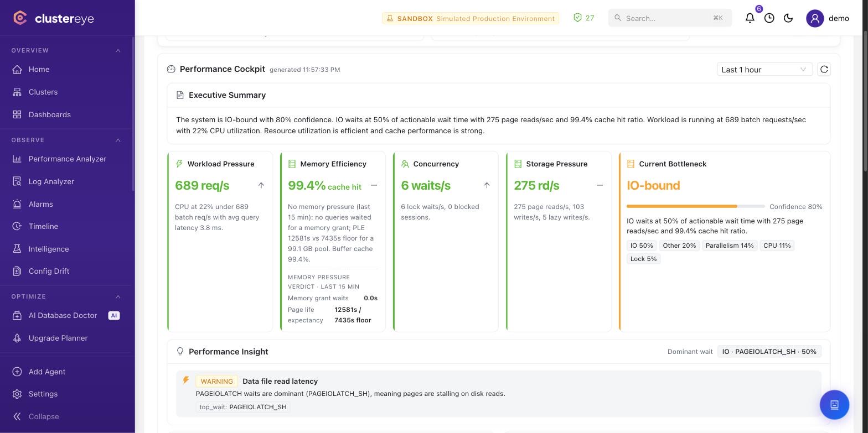This screenshot has height=433, width=868.
Task: Collapse the OPTIMIZE sidebar section
Action: (x=118, y=296)
